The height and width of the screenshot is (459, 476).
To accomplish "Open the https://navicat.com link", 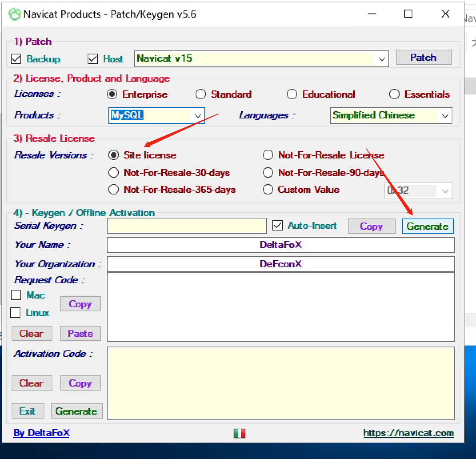I will [409, 433].
